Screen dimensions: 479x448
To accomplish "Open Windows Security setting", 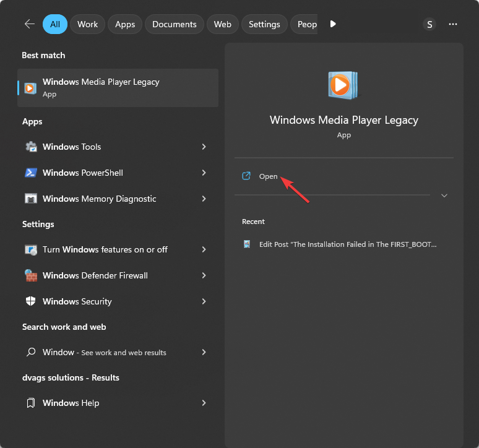I will [x=118, y=301].
